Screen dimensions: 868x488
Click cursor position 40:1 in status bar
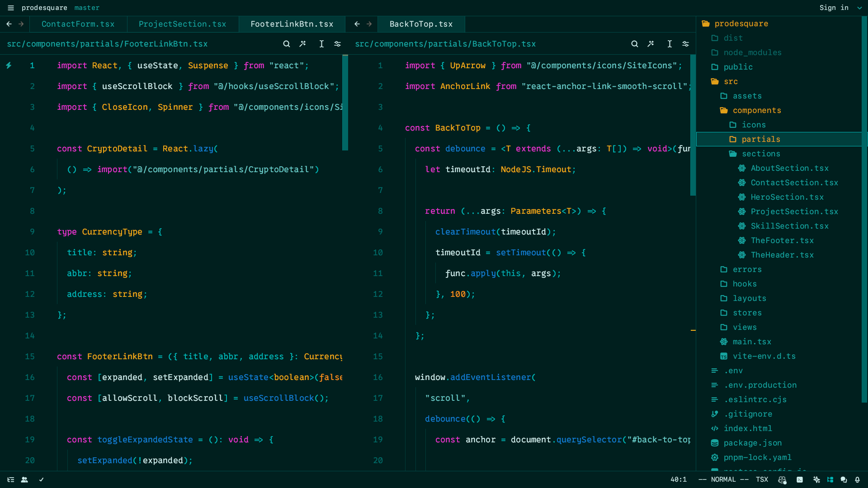(678, 480)
